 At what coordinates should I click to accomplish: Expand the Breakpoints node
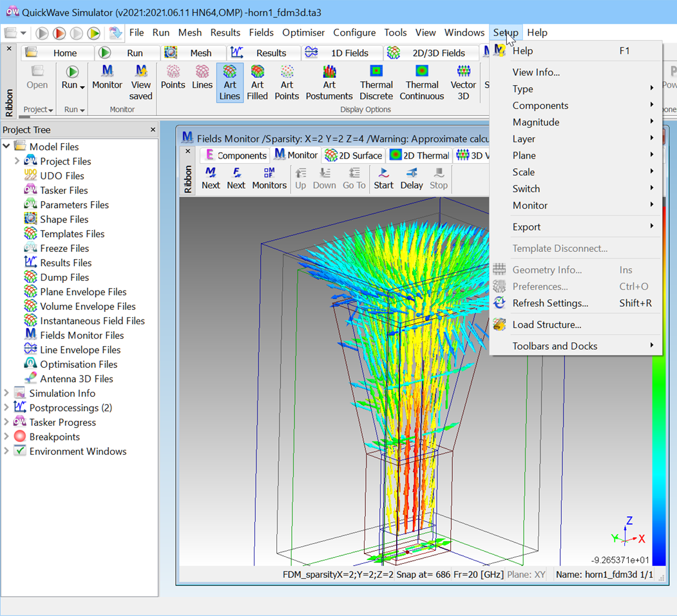[x=6, y=436]
